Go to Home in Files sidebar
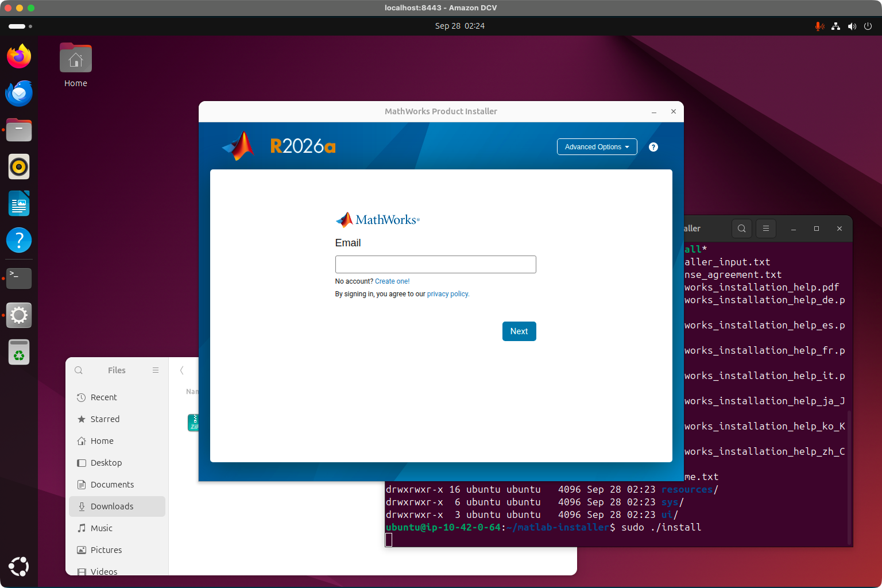Image resolution: width=882 pixels, height=588 pixels. (x=117, y=441)
